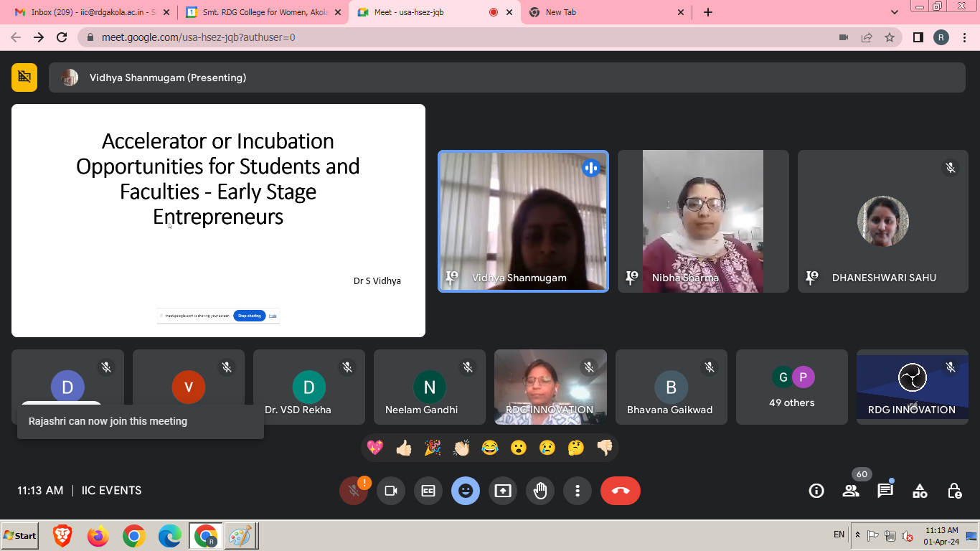The height and width of the screenshot is (551, 980).
Task: Show hidden system tray icons
Action: (x=858, y=535)
